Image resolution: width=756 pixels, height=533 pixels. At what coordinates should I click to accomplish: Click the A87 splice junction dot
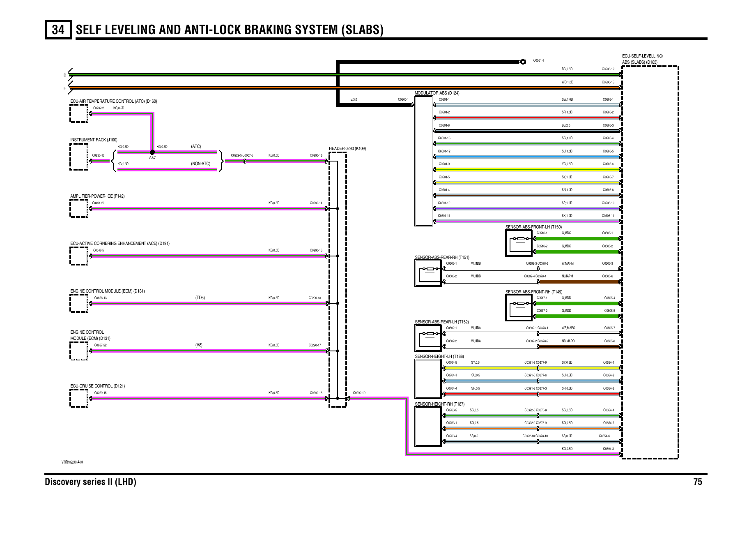pos(152,152)
